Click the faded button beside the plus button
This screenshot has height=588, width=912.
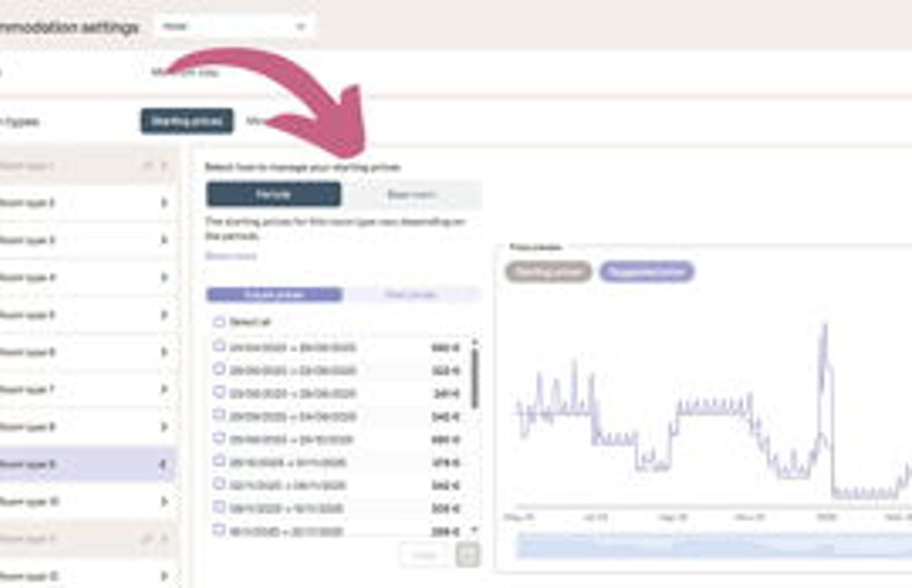[425, 555]
